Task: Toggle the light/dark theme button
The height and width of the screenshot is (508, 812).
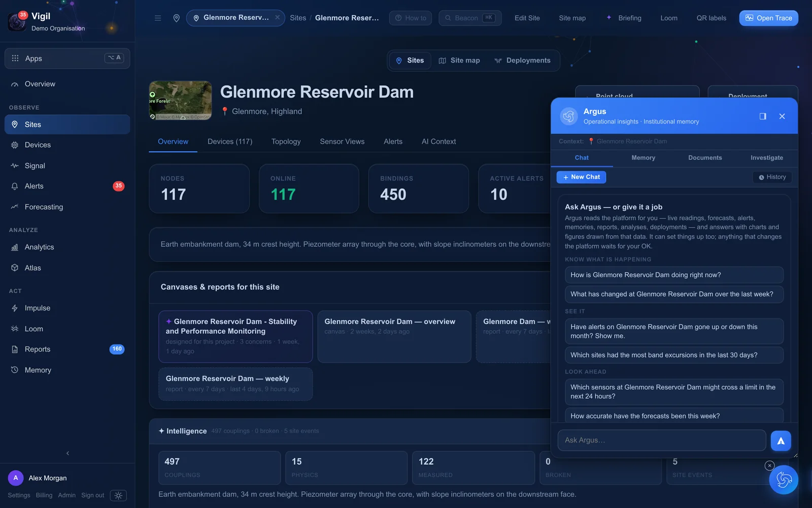Action: [118, 495]
